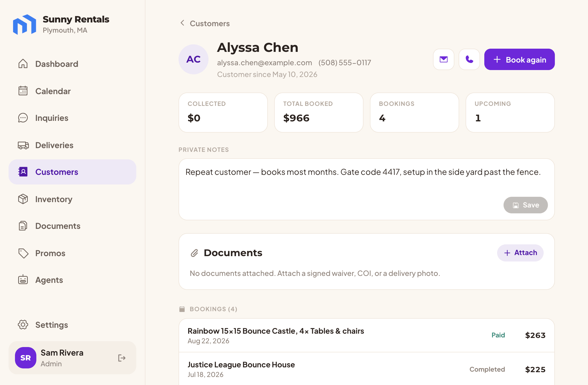Click the calendar icon beside Bookings (4)
The width and height of the screenshot is (588, 385).
[x=182, y=309]
